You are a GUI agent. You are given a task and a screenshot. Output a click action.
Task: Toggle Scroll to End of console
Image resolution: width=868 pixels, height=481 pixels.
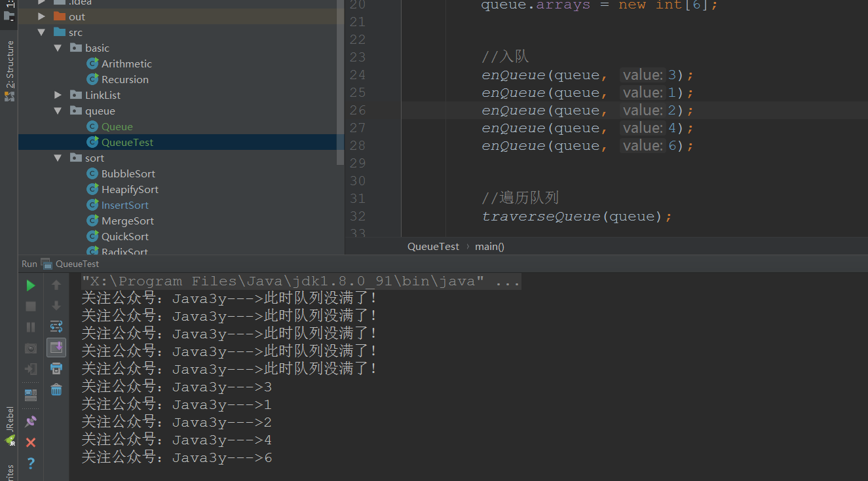[x=56, y=347]
